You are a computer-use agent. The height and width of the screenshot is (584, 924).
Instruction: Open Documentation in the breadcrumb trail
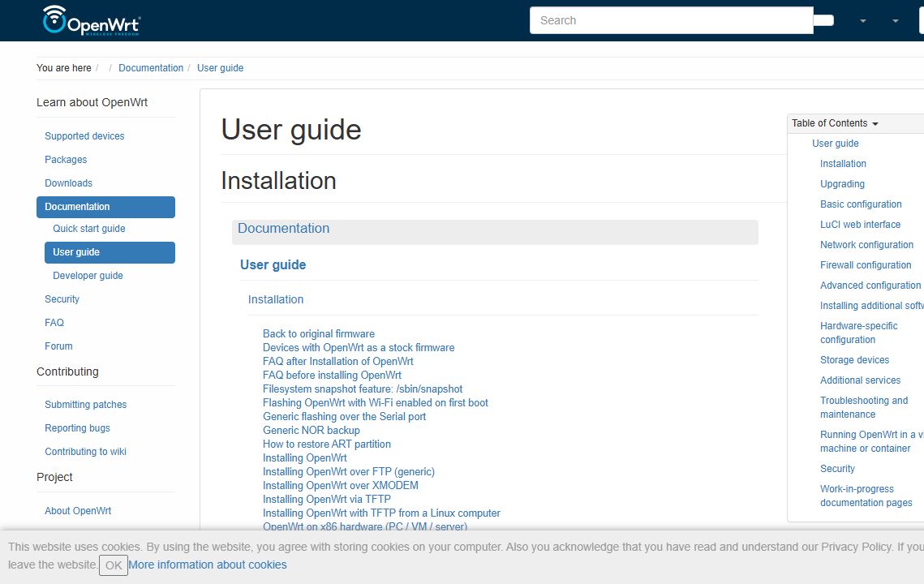click(151, 68)
